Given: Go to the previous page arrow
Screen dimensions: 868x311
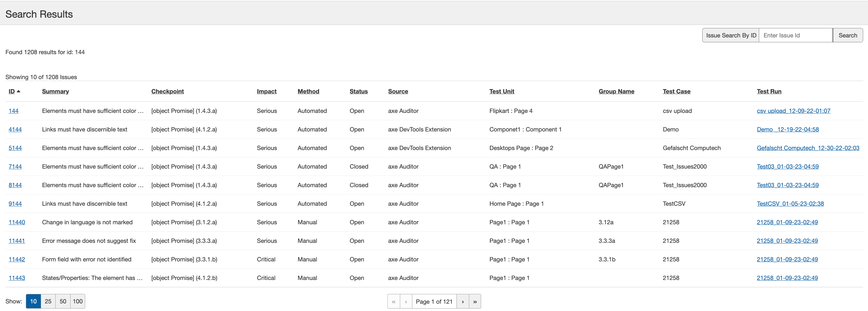Looking at the screenshot, I should (x=406, y=302).
